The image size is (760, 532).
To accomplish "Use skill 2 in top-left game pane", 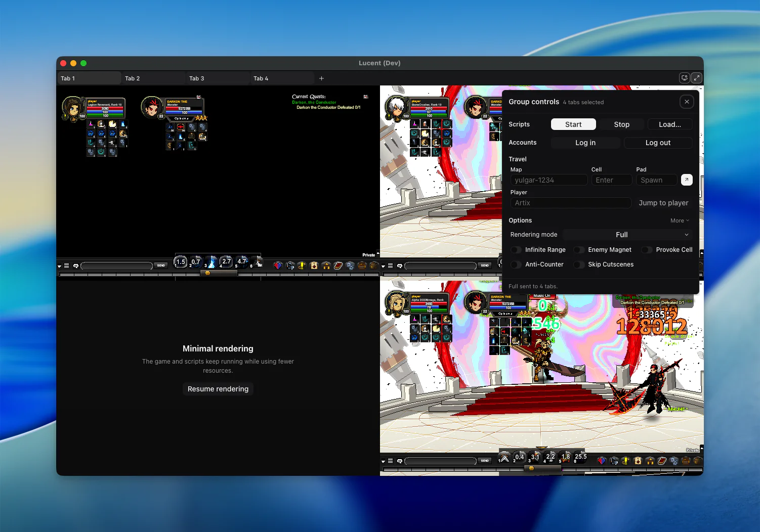I will click(196, 261).
